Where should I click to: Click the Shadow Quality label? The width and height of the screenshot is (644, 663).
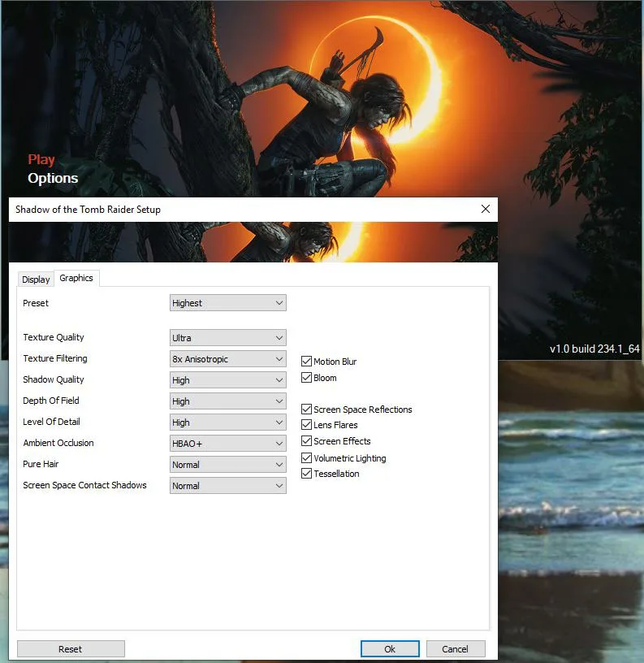pyautogui.click(x=54, y=379)
